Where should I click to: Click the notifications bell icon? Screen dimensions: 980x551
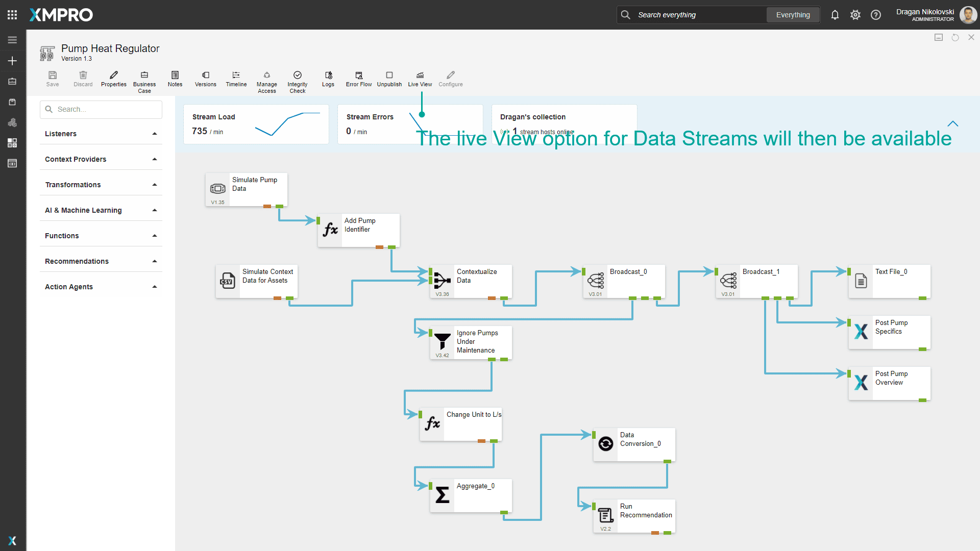tap(835, 15)
